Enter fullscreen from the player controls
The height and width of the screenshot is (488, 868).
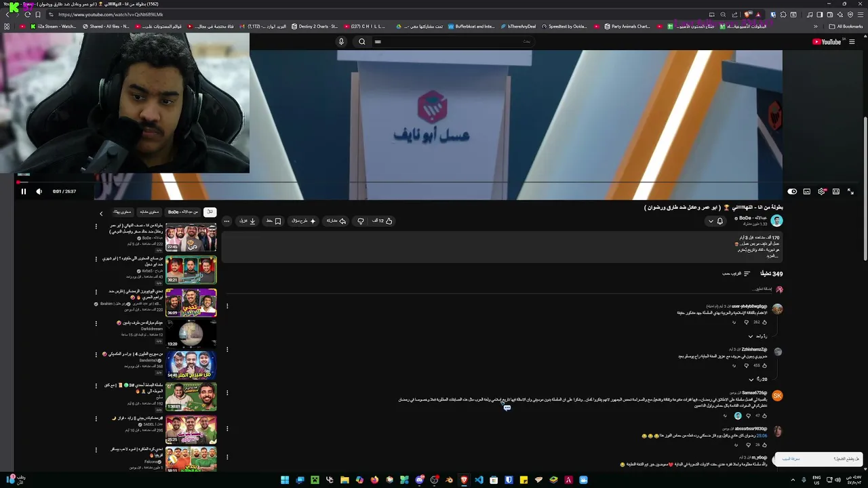point(850,192)
